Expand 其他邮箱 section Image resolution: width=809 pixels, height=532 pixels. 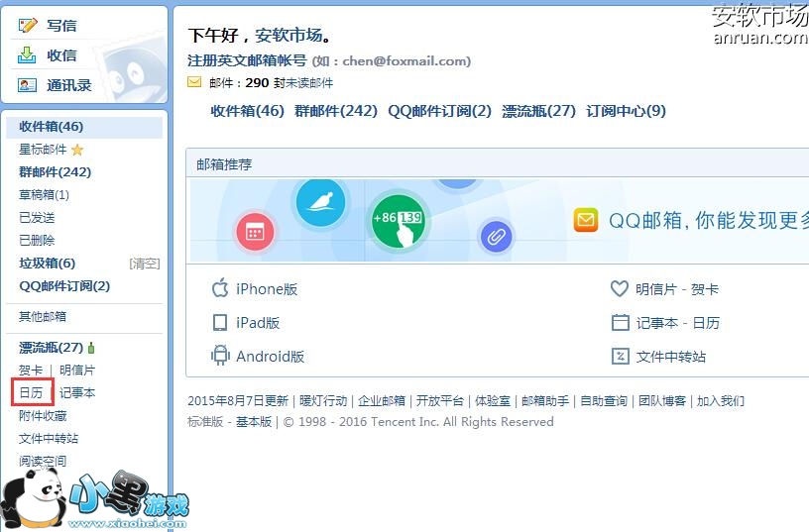click(43, 316)
